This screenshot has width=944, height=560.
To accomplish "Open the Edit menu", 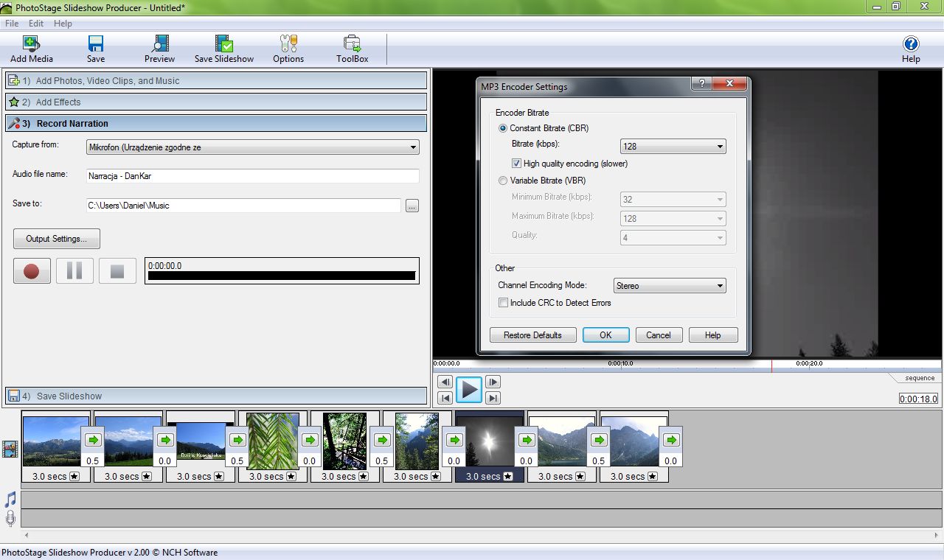I will point(36,24).
